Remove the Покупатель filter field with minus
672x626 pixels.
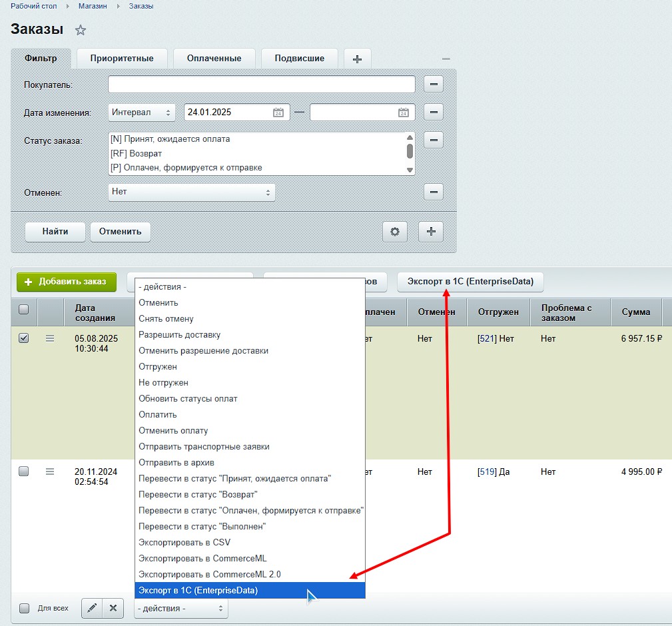433,85
